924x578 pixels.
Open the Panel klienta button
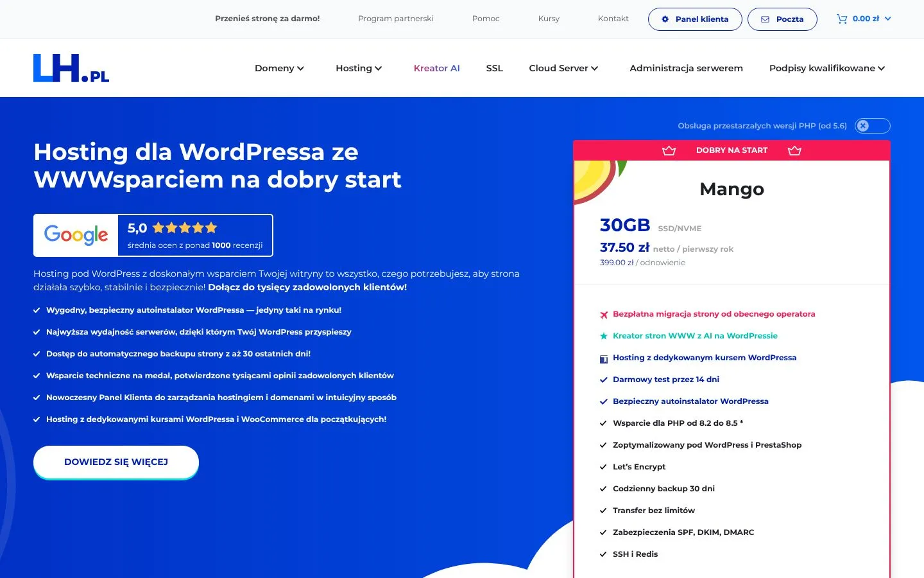(x=695, y=19)
